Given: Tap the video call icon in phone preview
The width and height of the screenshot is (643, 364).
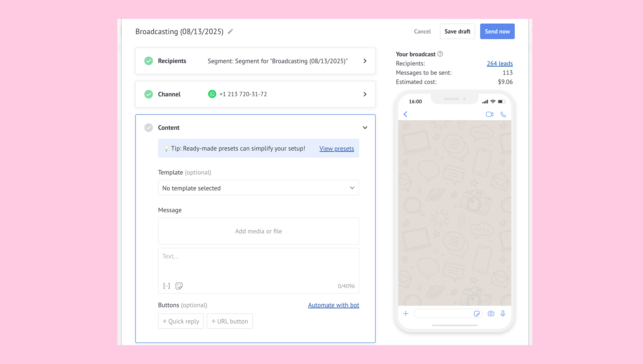Looking at the screenshot, I should click(x=490, y=114).
